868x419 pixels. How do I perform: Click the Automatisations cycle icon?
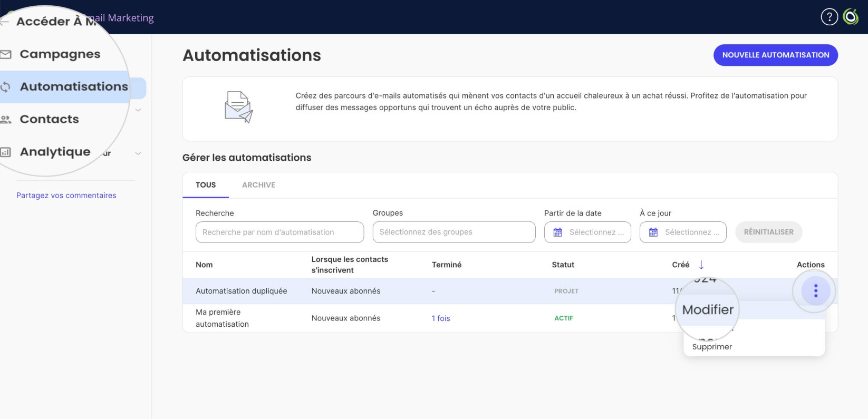coord(5,86)
